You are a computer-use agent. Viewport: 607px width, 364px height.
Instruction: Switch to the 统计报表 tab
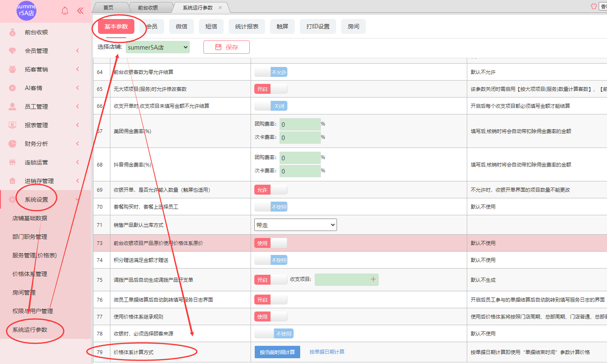pyautogui.click(x=246, y=26)
